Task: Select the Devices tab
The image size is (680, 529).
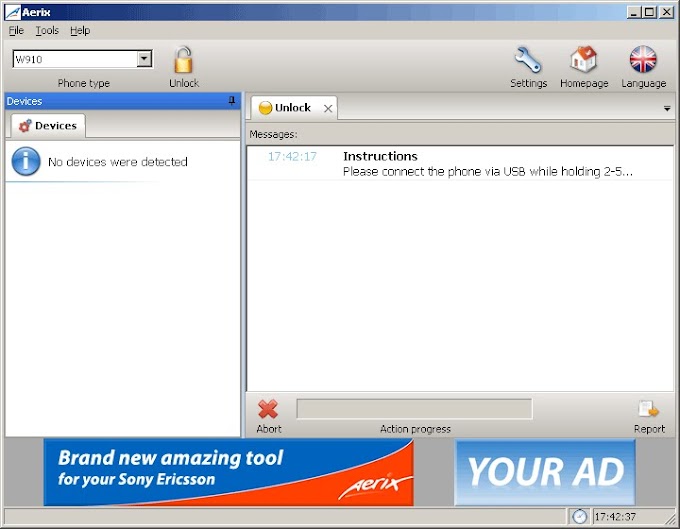Action: (x=48, y=126)
